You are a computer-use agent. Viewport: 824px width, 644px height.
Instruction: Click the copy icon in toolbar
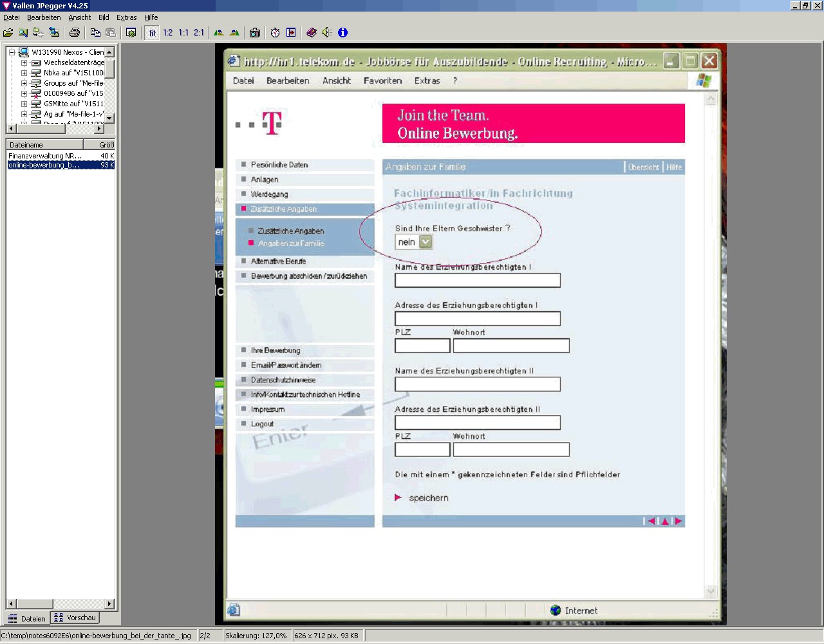click(x=95, y=32)
